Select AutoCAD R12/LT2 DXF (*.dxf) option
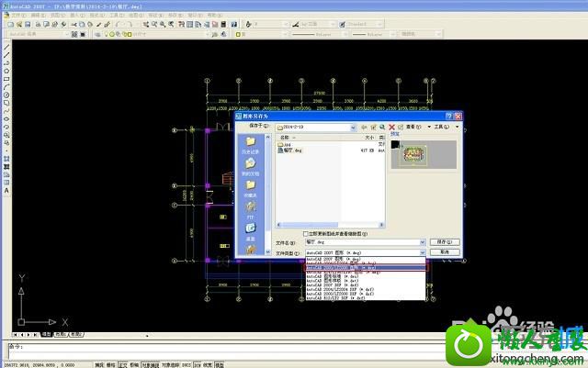Screen dimensions: 588x368 pos(366,298)
